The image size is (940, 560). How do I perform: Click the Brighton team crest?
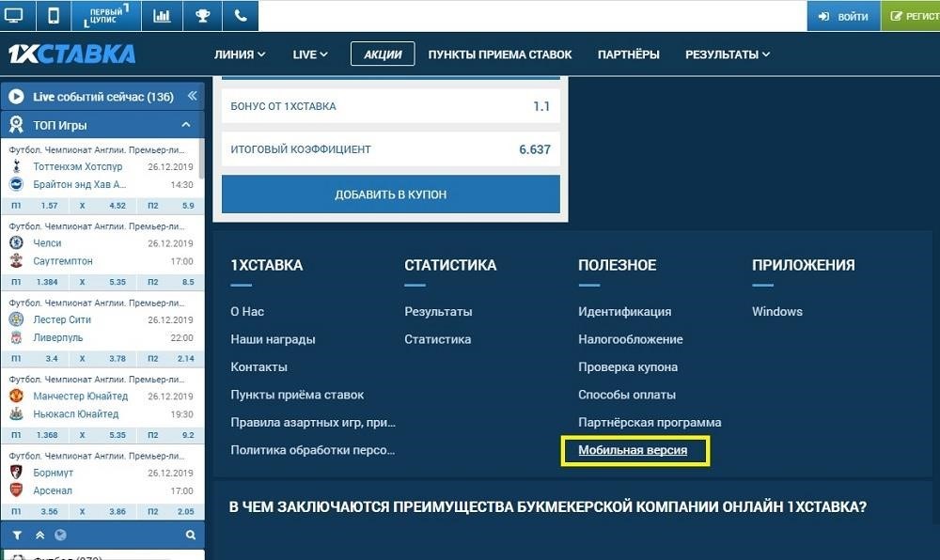pos(16,184)
